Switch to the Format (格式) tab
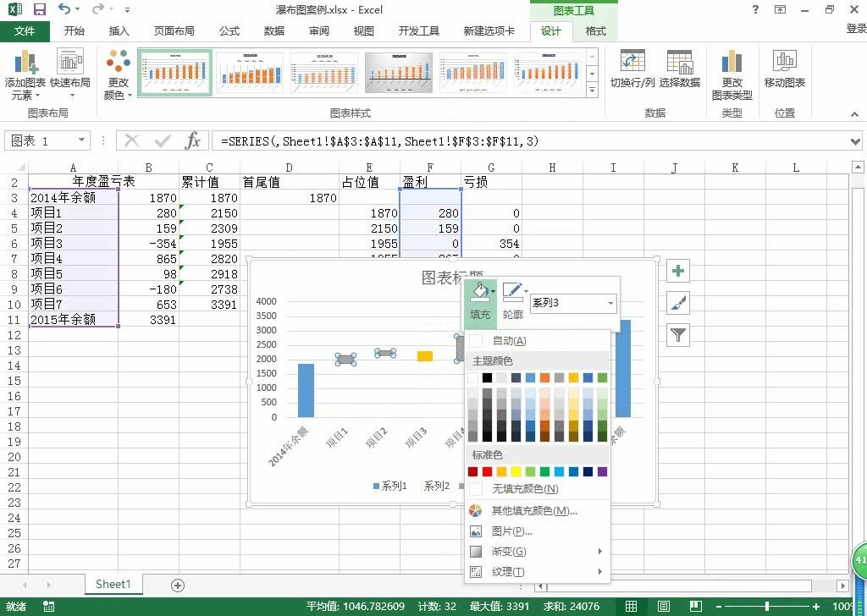867x616 pixels. (x=595, y=31)
